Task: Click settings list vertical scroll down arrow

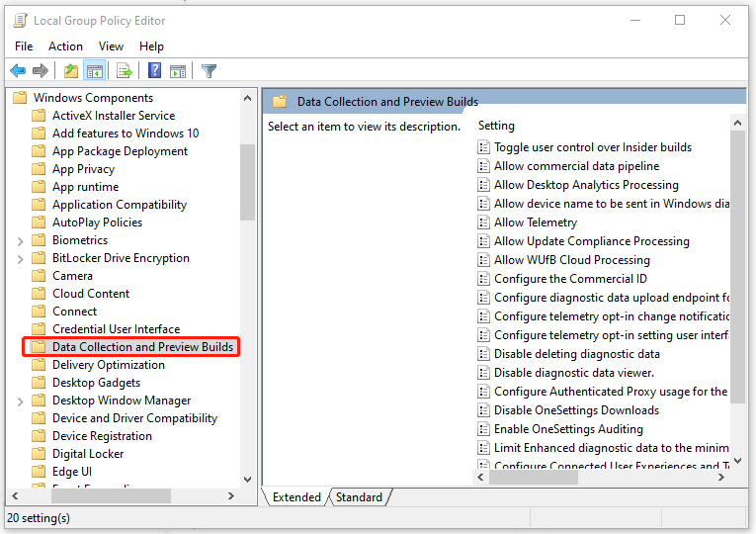Action: coord(737,461)
